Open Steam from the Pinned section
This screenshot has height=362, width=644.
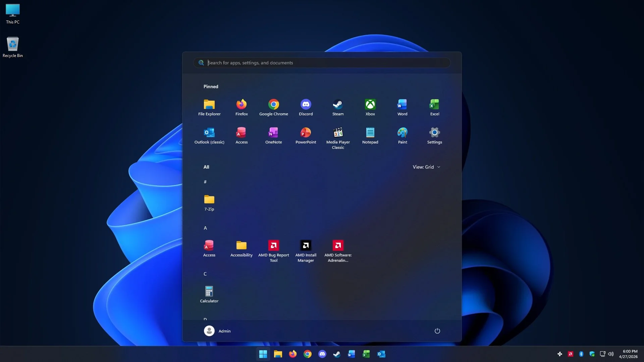(x=338, y=108)
